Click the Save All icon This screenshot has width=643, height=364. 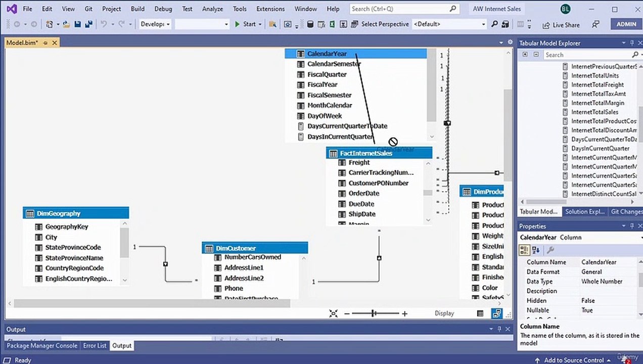point(88,24)
